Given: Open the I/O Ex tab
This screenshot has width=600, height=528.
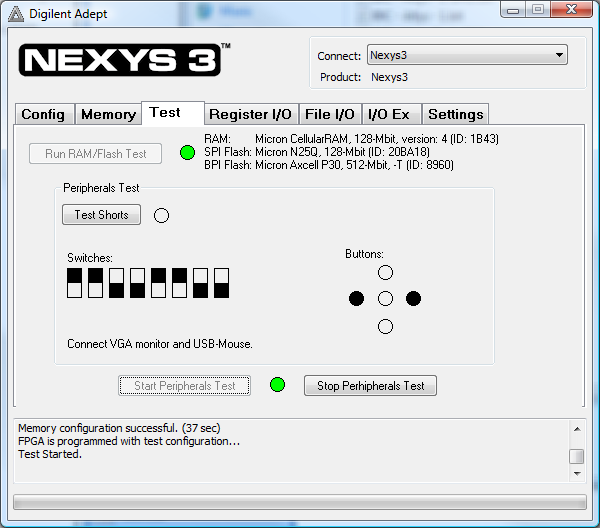Looking at the screenshot, I should [391, 114].
